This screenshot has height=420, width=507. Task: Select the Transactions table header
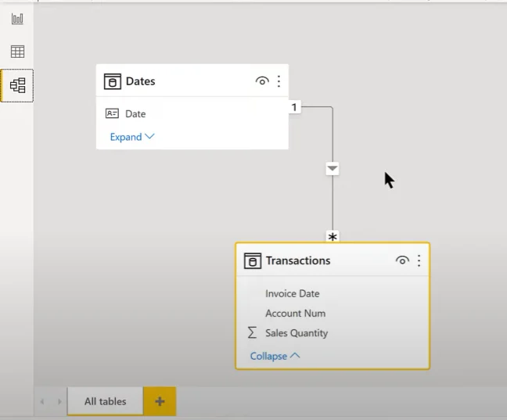pos(333,260)
